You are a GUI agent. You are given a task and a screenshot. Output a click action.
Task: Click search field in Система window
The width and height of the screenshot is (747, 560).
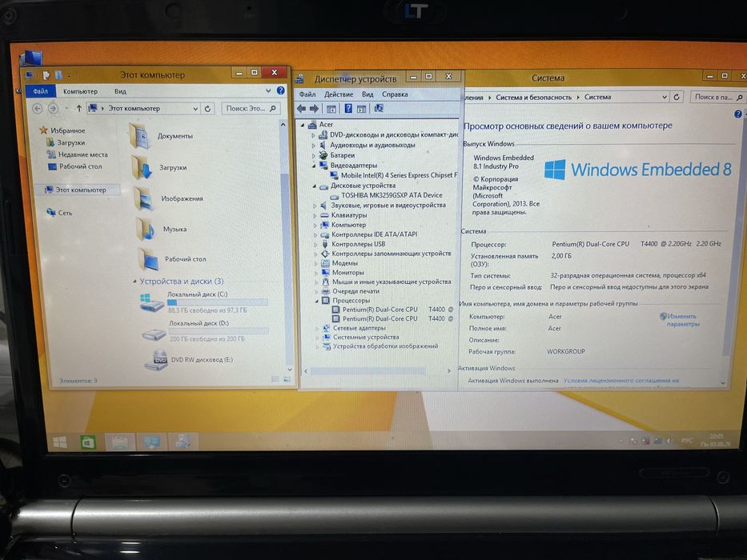click(718, 97)
